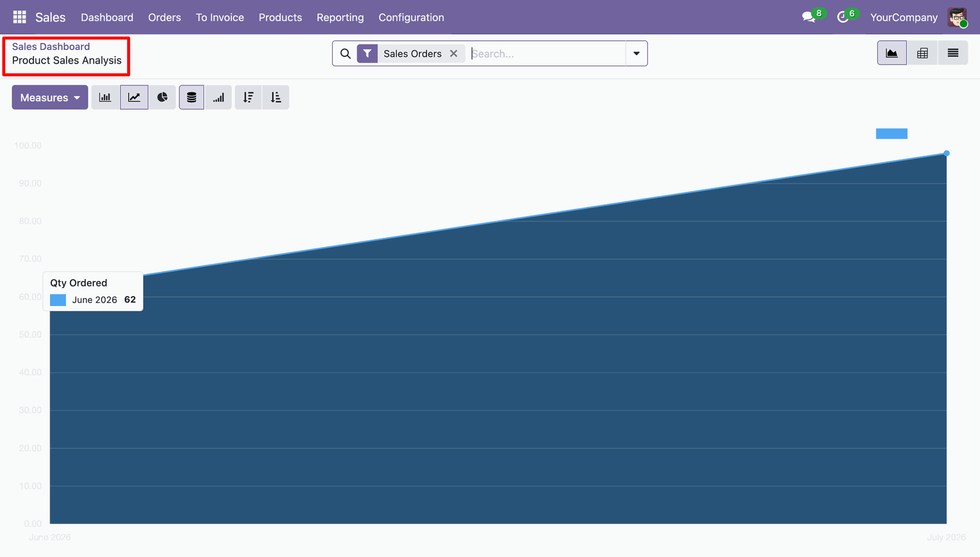Sort chart in ascending order
Viewport: 980px width, 557px height.
[276, 97]
